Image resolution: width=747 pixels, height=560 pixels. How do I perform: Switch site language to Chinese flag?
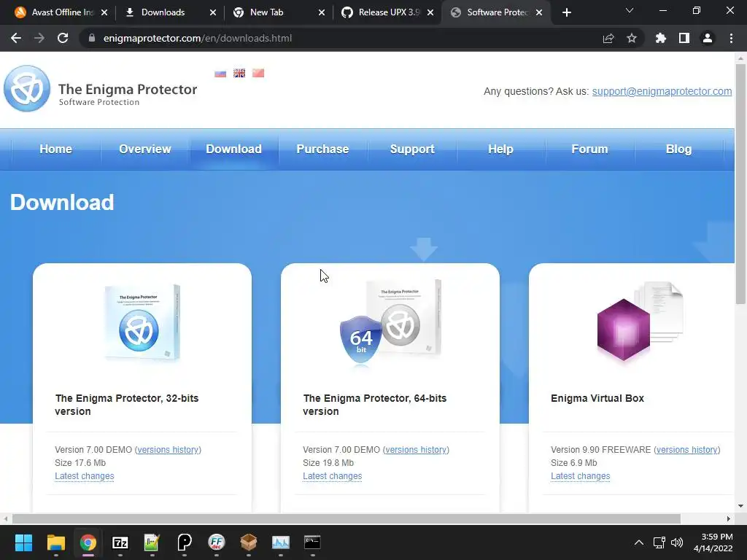click(x=258, y=74)
